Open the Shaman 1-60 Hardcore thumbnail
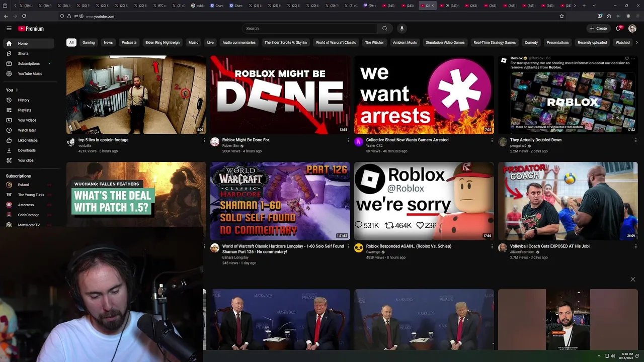Screen dimensions: 644x362 pyautogui.click(x=280, y=201)
